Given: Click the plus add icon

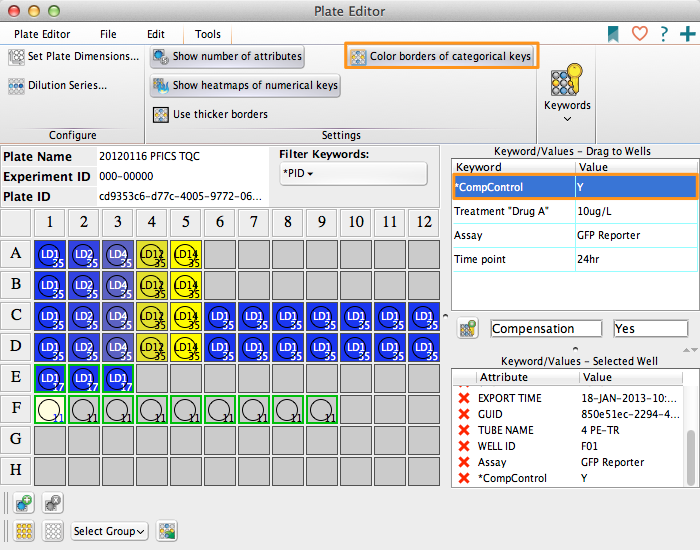Looking at the screenshot, I should [688, 34].
